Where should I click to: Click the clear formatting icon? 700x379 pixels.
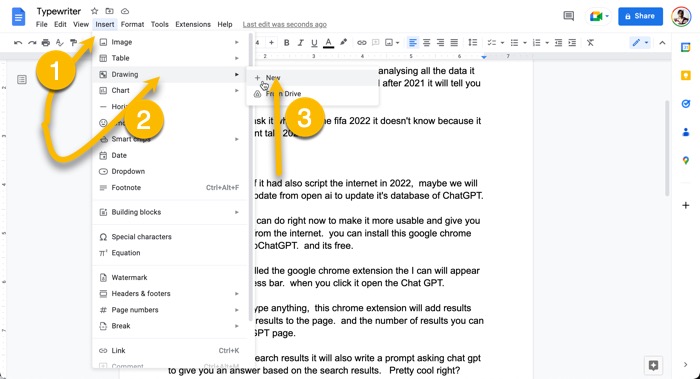pyautogui.click(x=590, y=43)
